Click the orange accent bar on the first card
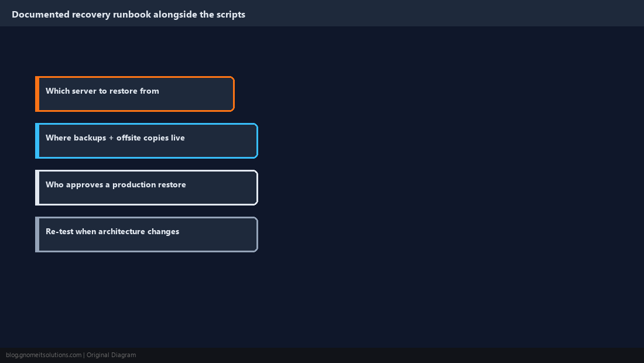This screenshot has width=644, height=363. point(37,94)
